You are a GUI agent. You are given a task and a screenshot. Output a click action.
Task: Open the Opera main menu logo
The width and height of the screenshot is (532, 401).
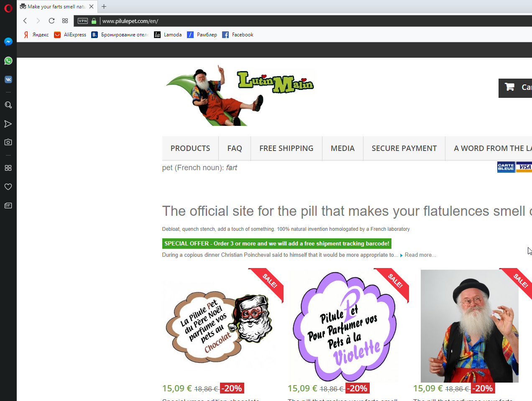pyautogui.click(x=8, y=8)
